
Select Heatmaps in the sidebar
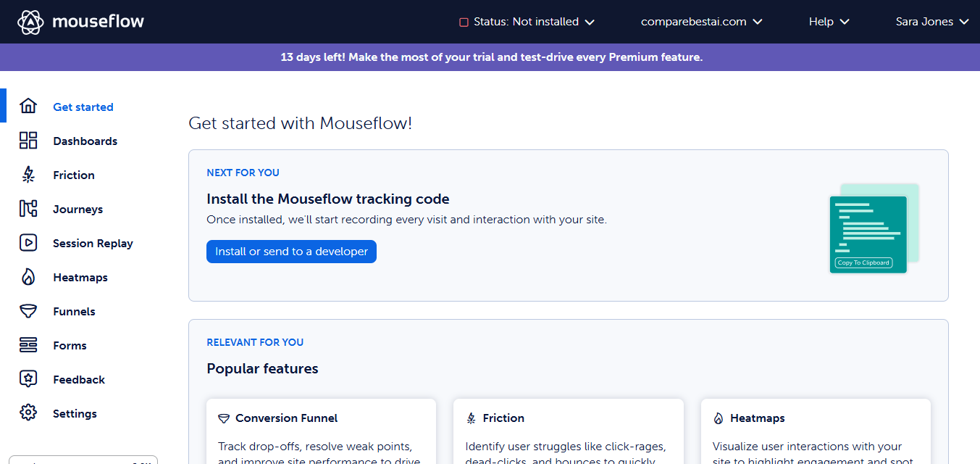[x=80, y=278]
